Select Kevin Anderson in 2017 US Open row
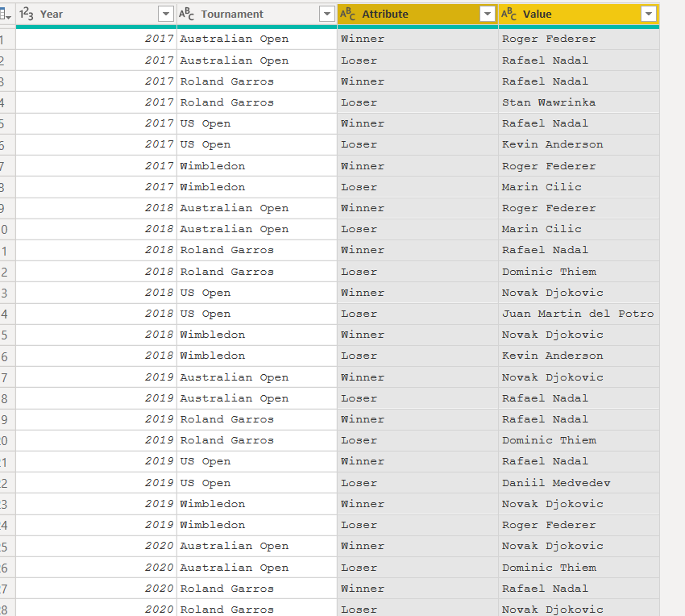Screen dimensions: 685x616 coord(579,144)
